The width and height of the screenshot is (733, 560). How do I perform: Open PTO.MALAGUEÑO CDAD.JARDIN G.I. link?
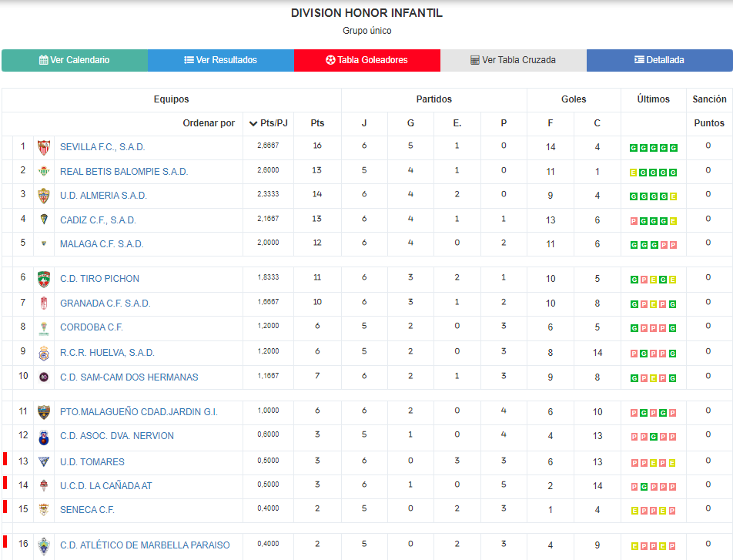139,412
